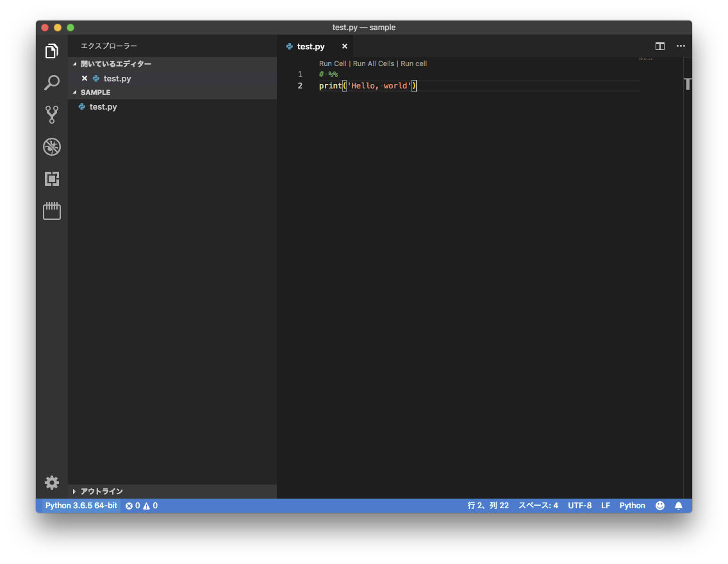Click line number 1 in the gutter
The image size is (728, 564).
pyautogui.click(x=300, y=74)
